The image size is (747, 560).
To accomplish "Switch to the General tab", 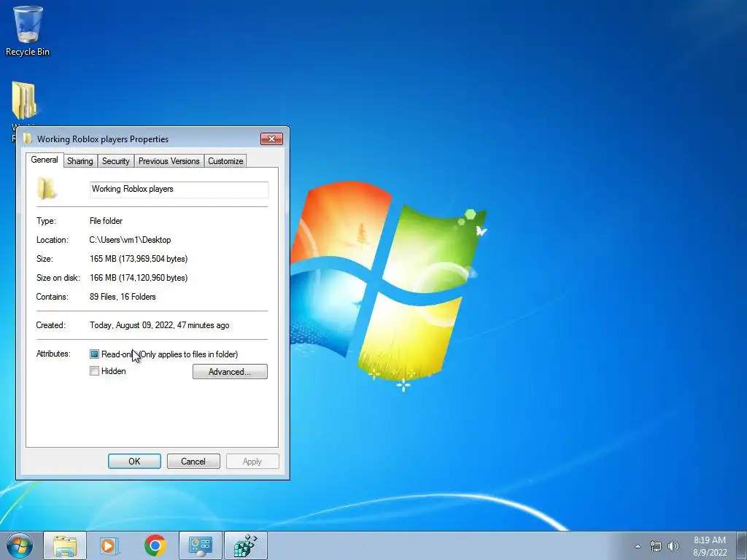I will click(44, 160).
